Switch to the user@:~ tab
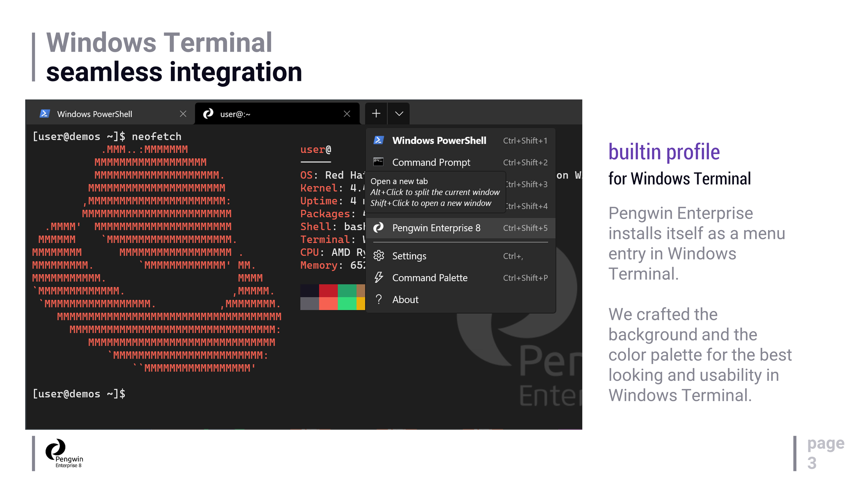The width and height of the screenshot is (868, 488). [235, 114]
